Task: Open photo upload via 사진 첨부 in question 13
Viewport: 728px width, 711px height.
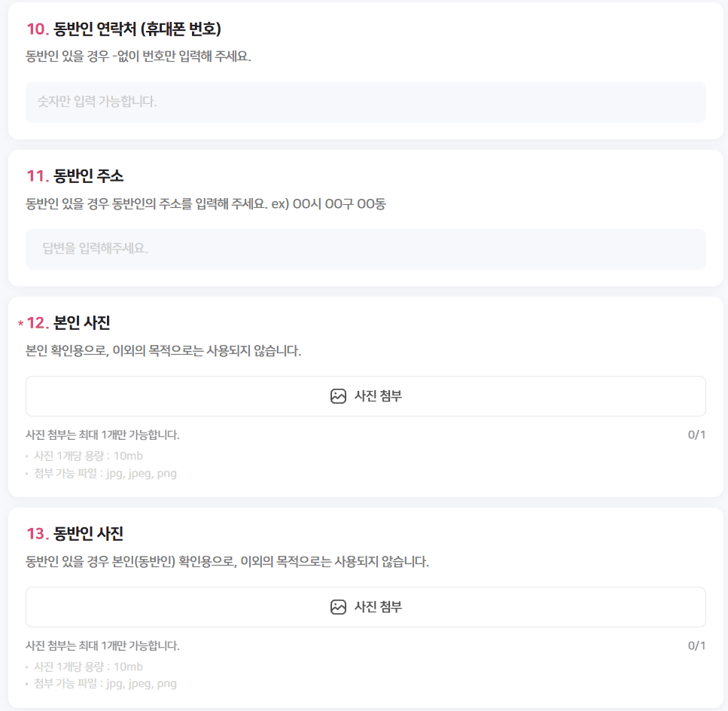Action: pos(366,606)
